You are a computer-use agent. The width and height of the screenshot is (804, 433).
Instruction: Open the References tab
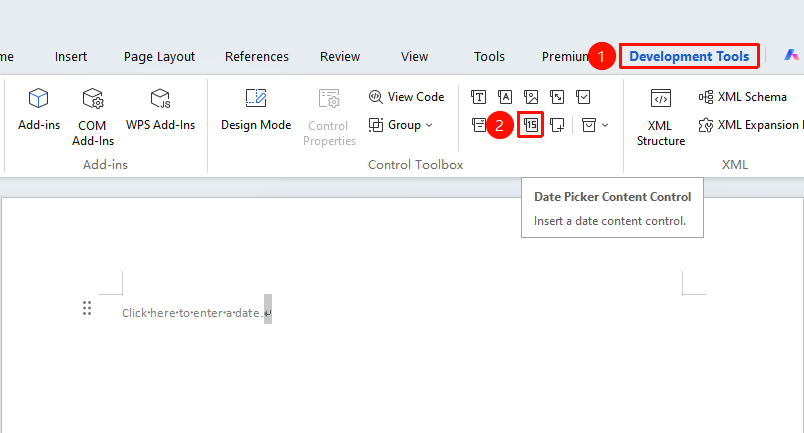point(256,56)
